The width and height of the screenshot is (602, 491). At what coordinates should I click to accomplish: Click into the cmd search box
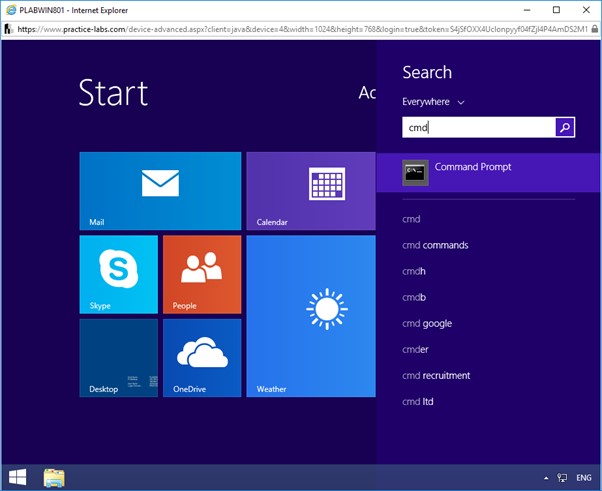[x=478, y=127]
